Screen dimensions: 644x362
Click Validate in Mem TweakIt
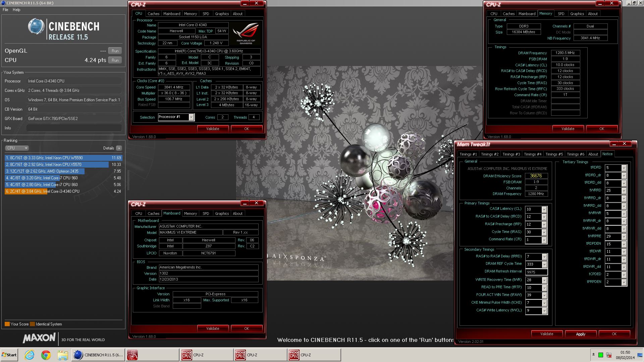(547, 334)
